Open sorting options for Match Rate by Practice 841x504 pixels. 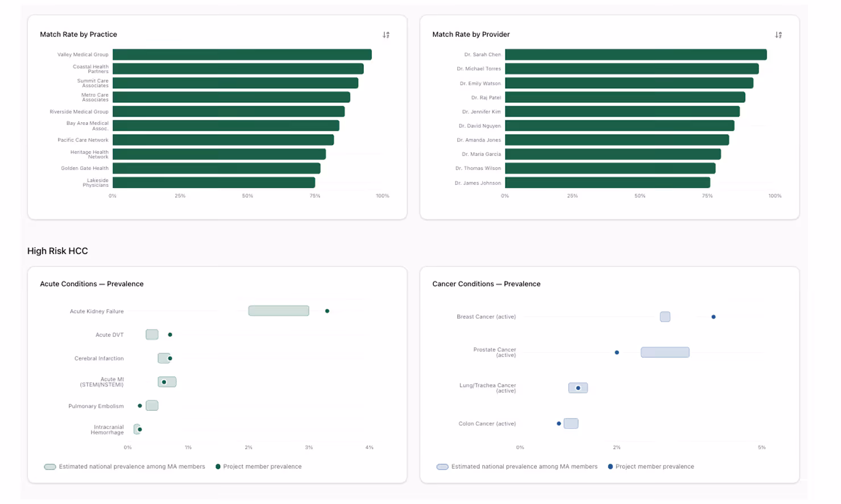[386, 35]
